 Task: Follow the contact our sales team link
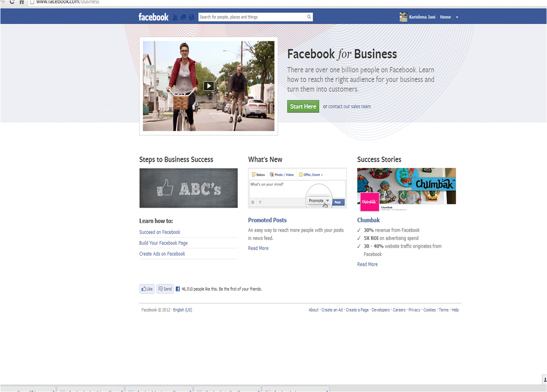(350, 106)
